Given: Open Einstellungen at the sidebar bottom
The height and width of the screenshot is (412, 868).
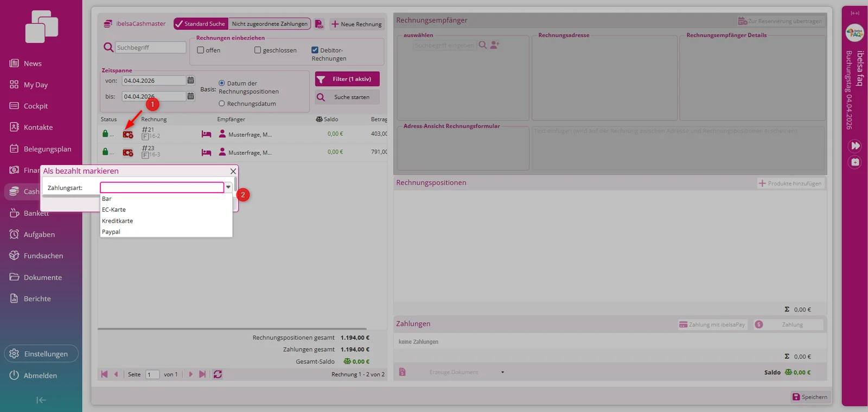Looking at the screenshot, I should point(41,354).
